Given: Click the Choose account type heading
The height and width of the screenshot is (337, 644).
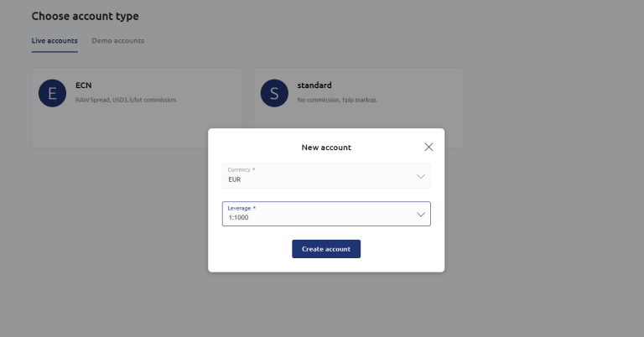Looking at the screenshot, I should pyautogui.click(x=85, y=16).
